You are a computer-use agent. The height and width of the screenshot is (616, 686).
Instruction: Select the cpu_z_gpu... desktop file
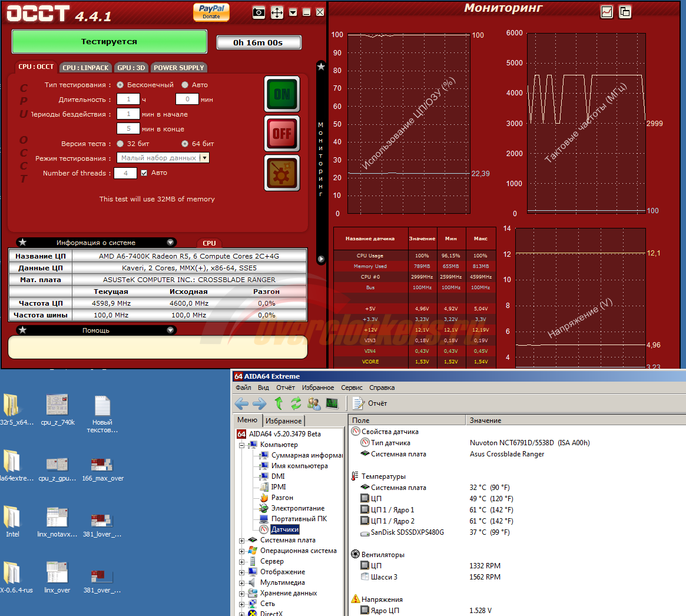(57, 469)
